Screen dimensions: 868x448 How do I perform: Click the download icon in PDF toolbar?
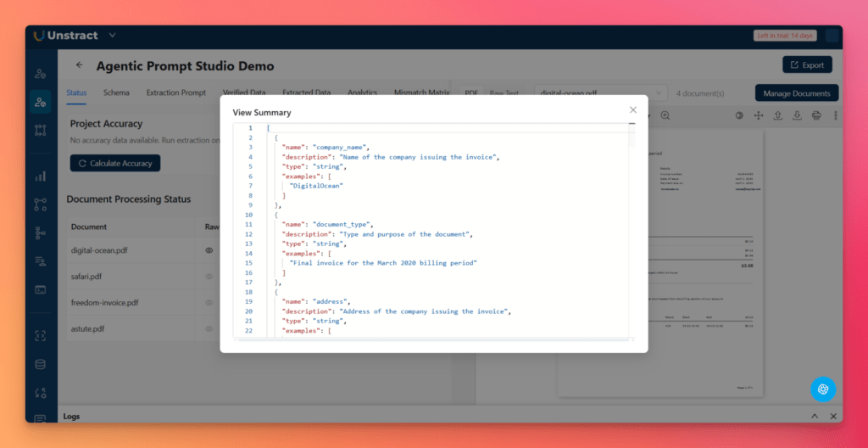pyautogui.click(x=798, y=115)
